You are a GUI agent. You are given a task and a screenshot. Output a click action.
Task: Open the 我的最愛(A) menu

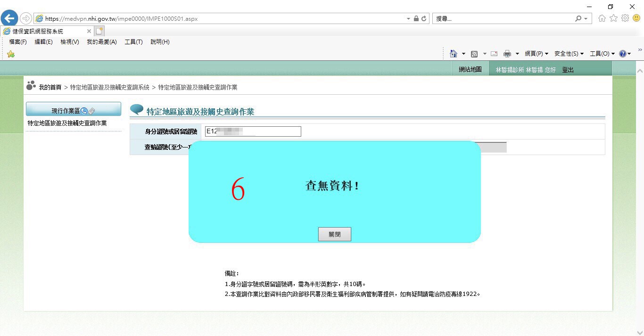[101, 42]
